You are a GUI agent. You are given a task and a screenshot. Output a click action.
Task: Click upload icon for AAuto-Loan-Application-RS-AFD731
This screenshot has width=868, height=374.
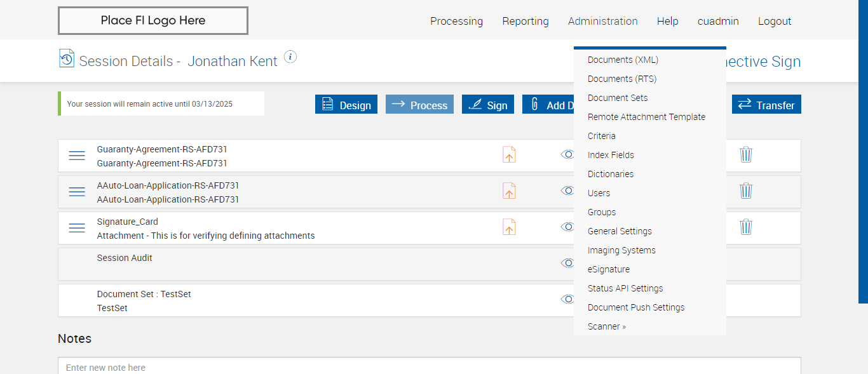click(x=509, y=191)
